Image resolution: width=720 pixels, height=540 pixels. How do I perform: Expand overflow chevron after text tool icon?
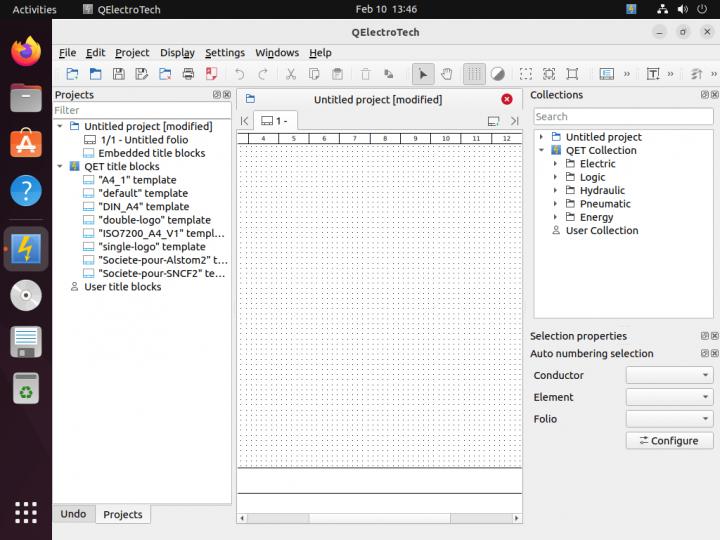point(670,74)
